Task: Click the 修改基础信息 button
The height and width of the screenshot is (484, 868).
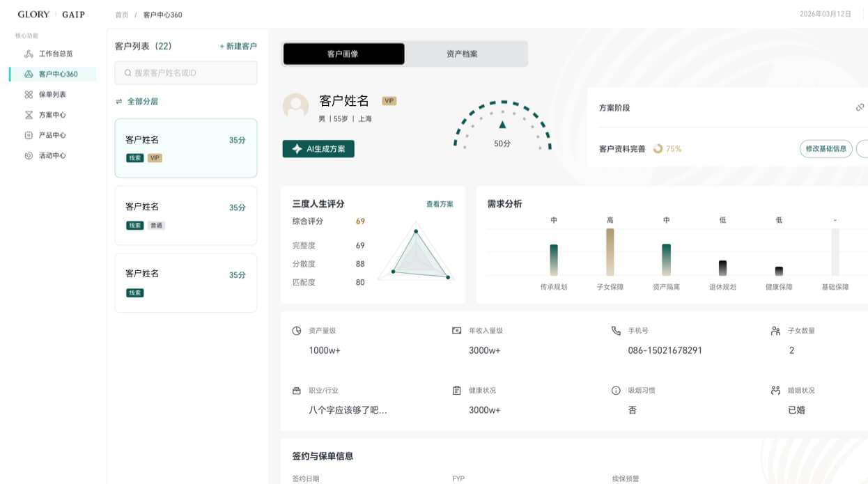Action: [826, 148]
